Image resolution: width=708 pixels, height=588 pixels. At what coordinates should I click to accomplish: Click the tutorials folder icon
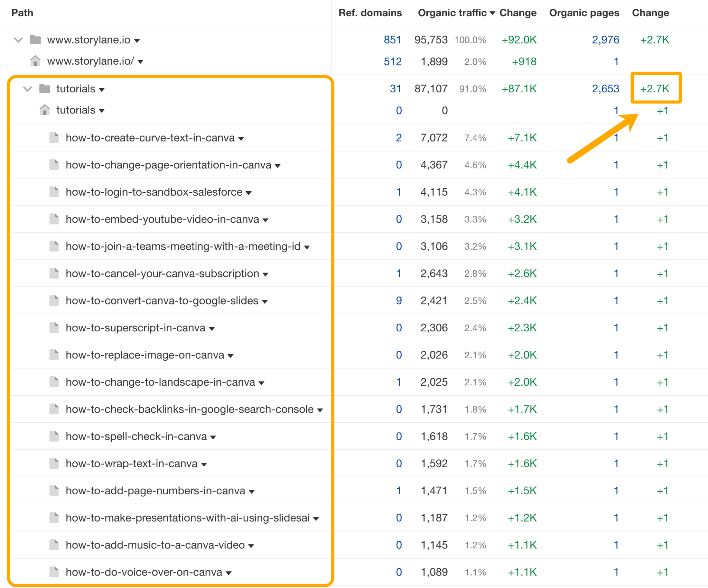coord(45,89)
